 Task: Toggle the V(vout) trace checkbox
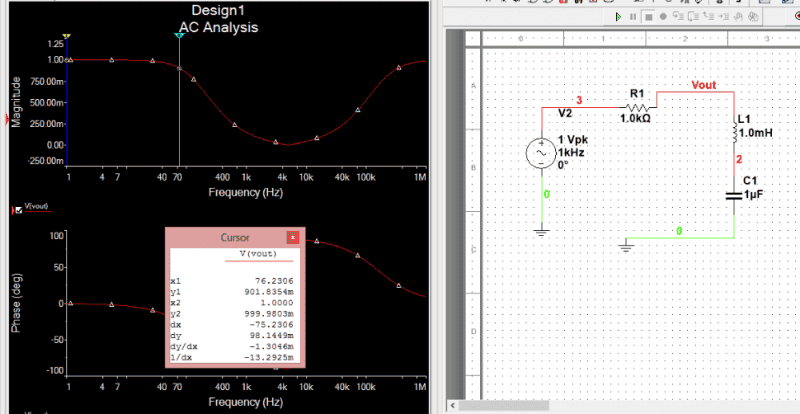18,210
